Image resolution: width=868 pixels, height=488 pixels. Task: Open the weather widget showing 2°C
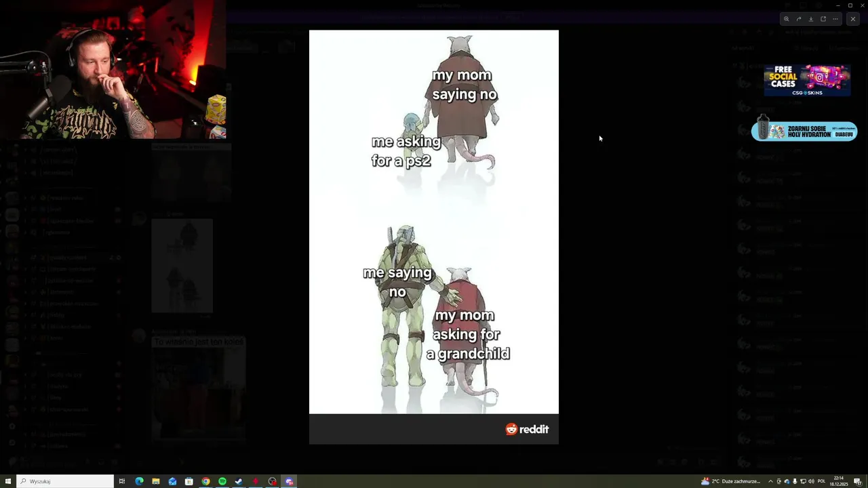point(730,481)
